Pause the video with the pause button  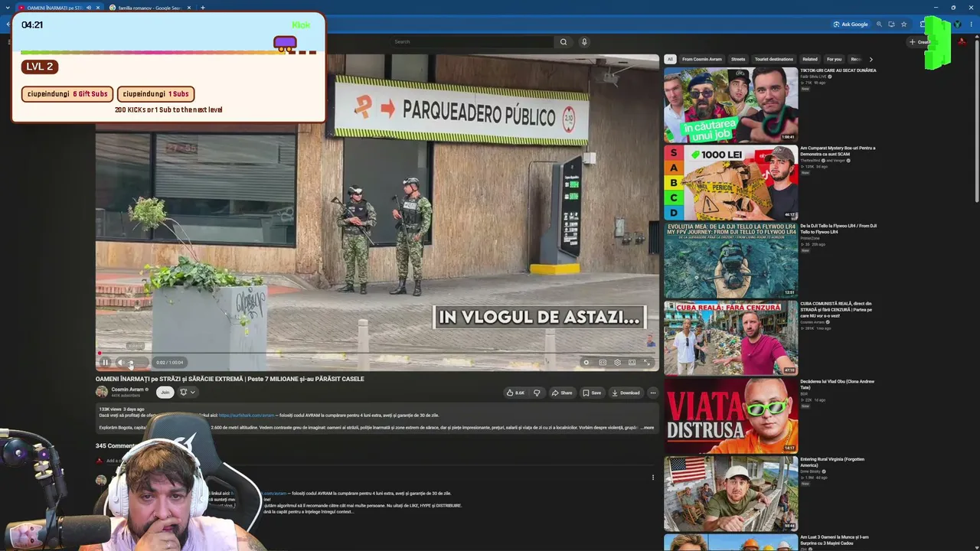click(x=106, y=363)
